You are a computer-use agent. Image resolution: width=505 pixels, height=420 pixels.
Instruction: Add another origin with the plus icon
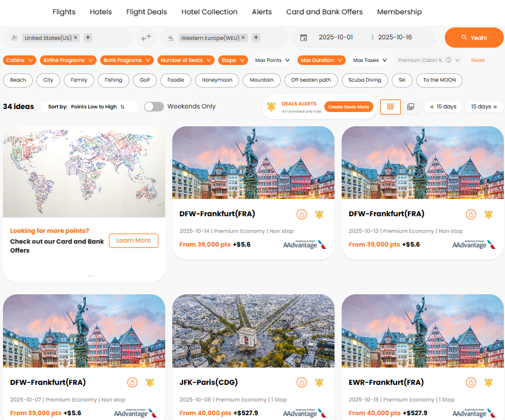click(x=88, y=38)
